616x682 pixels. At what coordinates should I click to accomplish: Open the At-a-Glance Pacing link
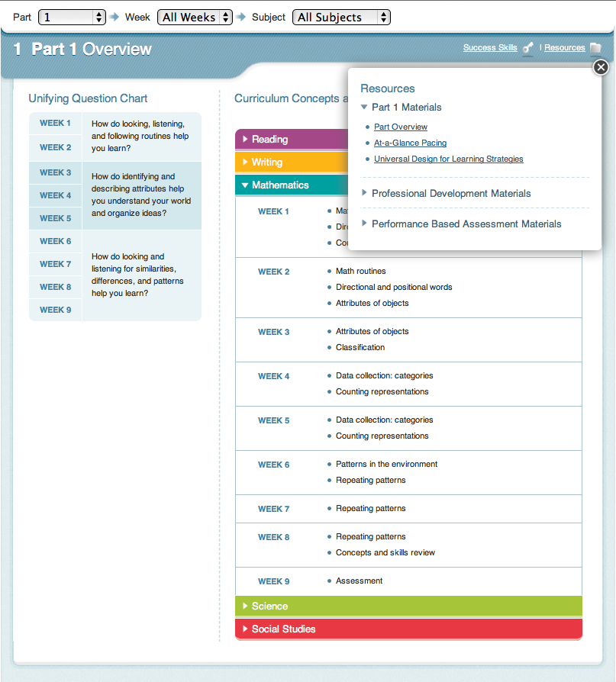tap(410, 143)
